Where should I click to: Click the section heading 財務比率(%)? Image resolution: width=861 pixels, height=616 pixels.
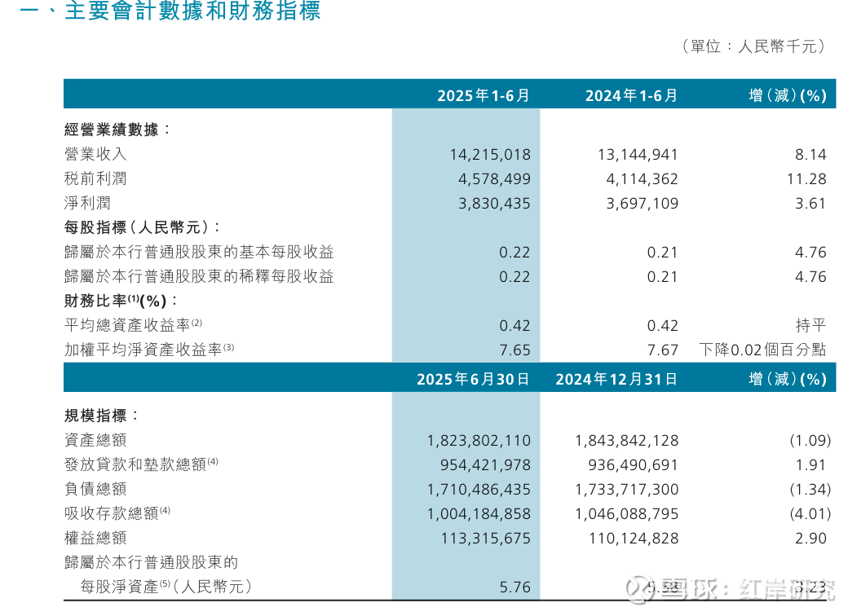pyautogui.click(x=116, y=301)
